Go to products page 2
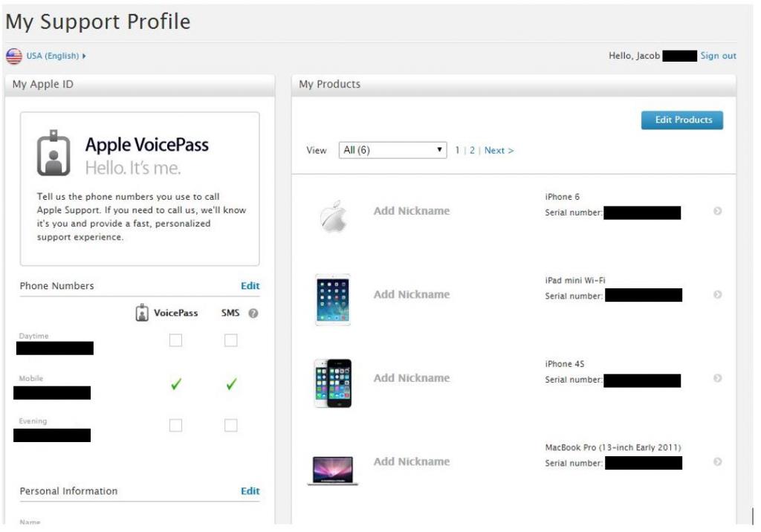The width and height of the screenshot is (761, 532). coord(472,151)
